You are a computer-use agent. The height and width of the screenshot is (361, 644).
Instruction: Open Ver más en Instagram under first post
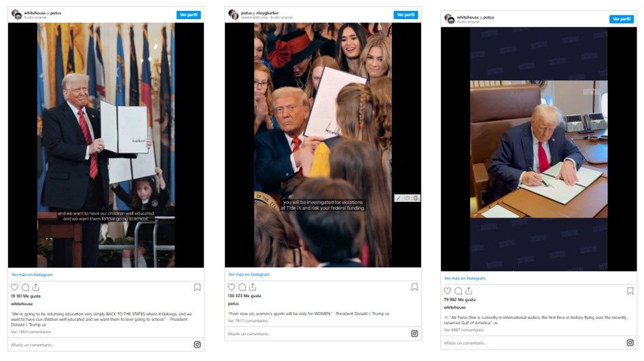(32, 275)
